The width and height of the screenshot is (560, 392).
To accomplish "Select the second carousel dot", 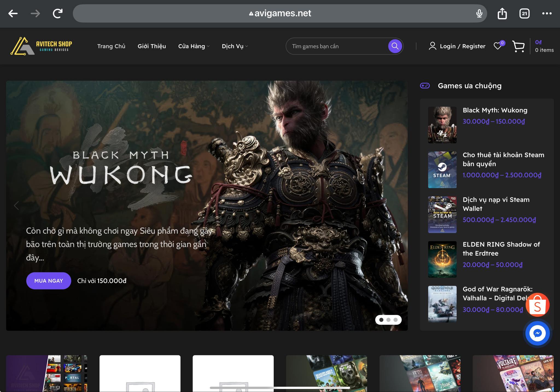I will pos(388,320).
